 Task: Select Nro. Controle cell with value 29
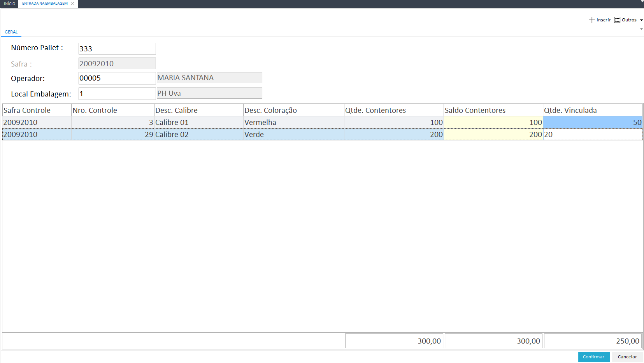tap(113, 135)
